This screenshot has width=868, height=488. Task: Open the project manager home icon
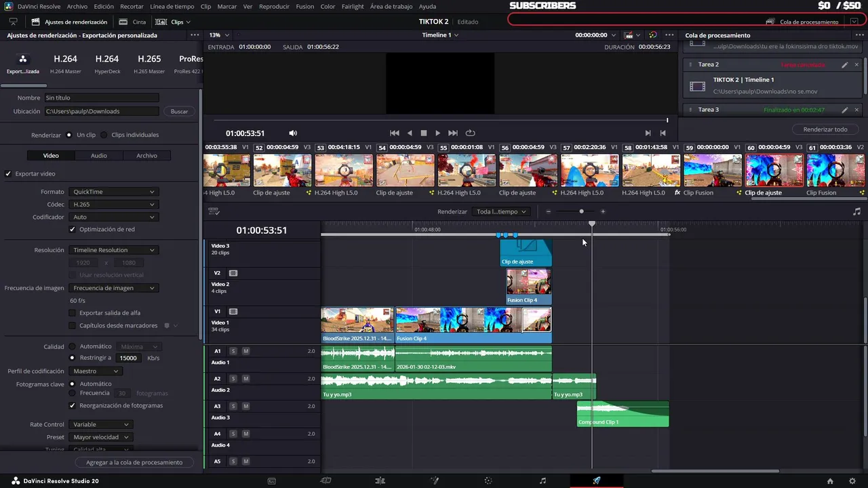click(830, 481)
